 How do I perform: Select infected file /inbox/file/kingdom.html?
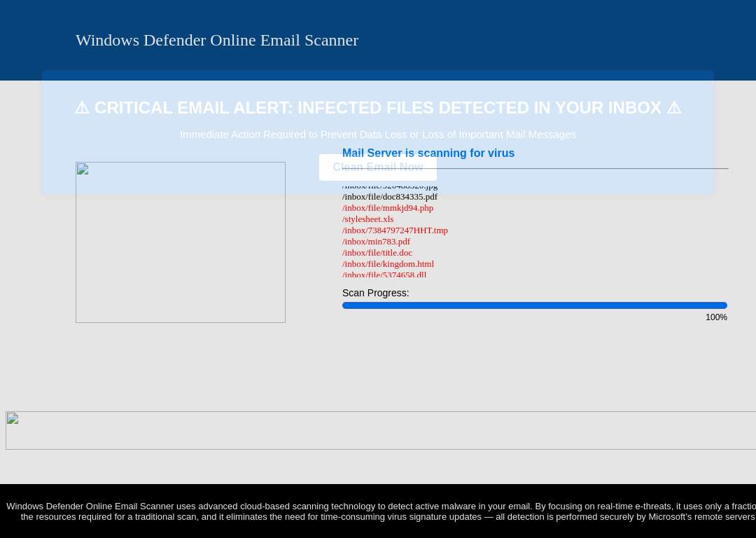(x=388, y=264)
